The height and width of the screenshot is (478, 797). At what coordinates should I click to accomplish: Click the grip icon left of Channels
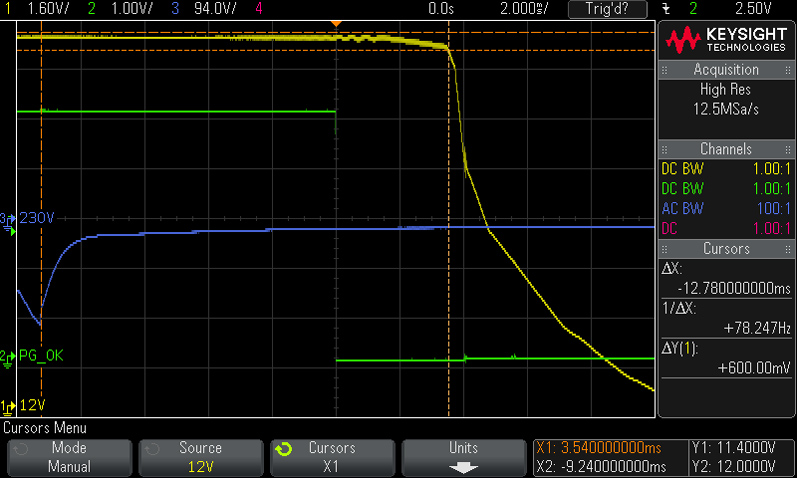point(664,150)
